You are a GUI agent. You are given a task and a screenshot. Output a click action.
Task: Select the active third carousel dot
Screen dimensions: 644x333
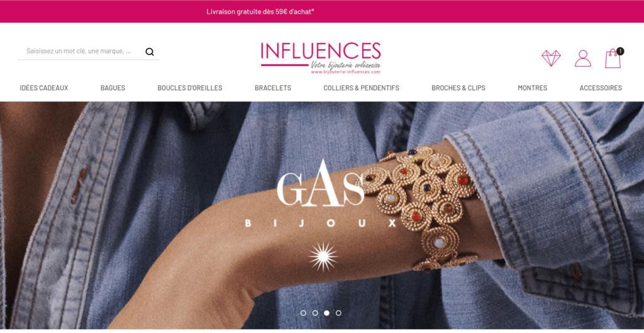click(326, 313)
